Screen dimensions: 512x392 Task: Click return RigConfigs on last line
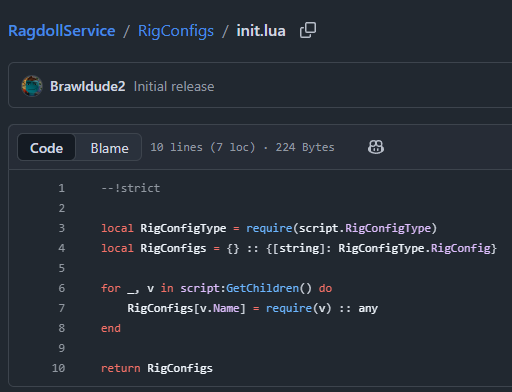pyautogui.click(x=157, y=368)
